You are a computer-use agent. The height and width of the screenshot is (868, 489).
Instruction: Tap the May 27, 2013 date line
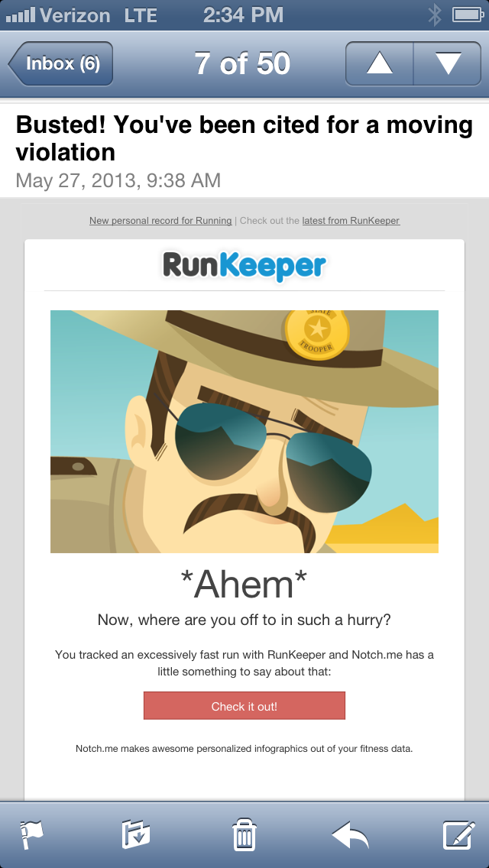point(118,180)
